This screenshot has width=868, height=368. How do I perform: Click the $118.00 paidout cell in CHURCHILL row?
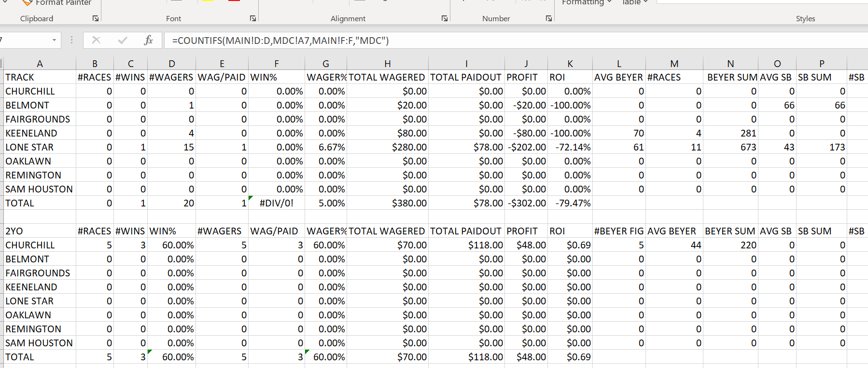click(x=466, y=245)
